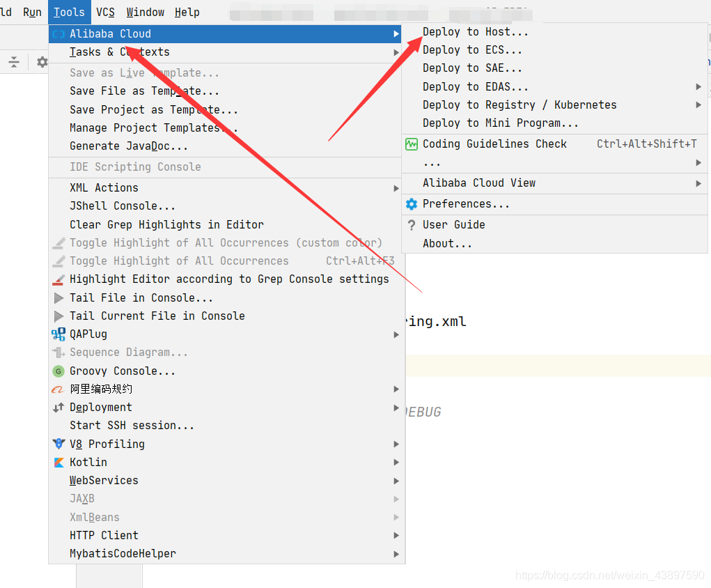Expand the Alibaba Cloud submenu arrow
711x588 pixels.
[396, 34]
